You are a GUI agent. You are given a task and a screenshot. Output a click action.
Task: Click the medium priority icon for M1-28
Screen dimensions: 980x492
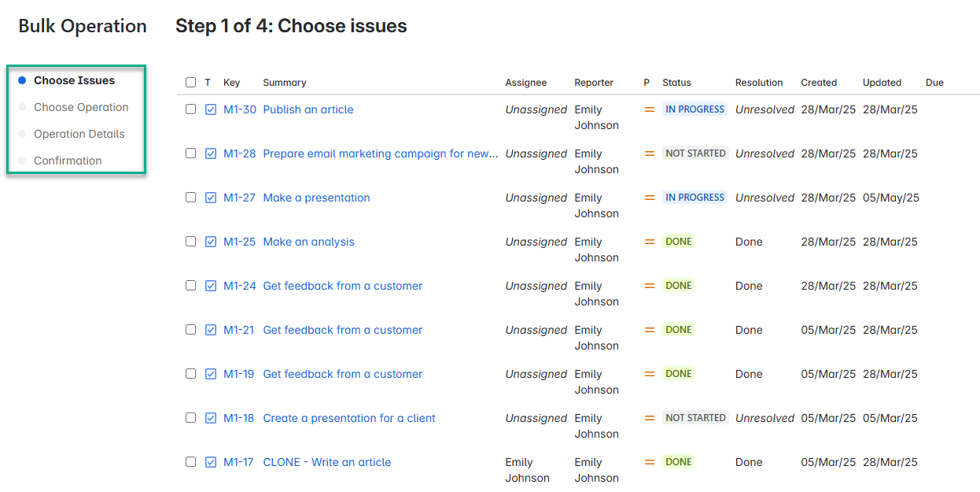(x=649, y=154)
